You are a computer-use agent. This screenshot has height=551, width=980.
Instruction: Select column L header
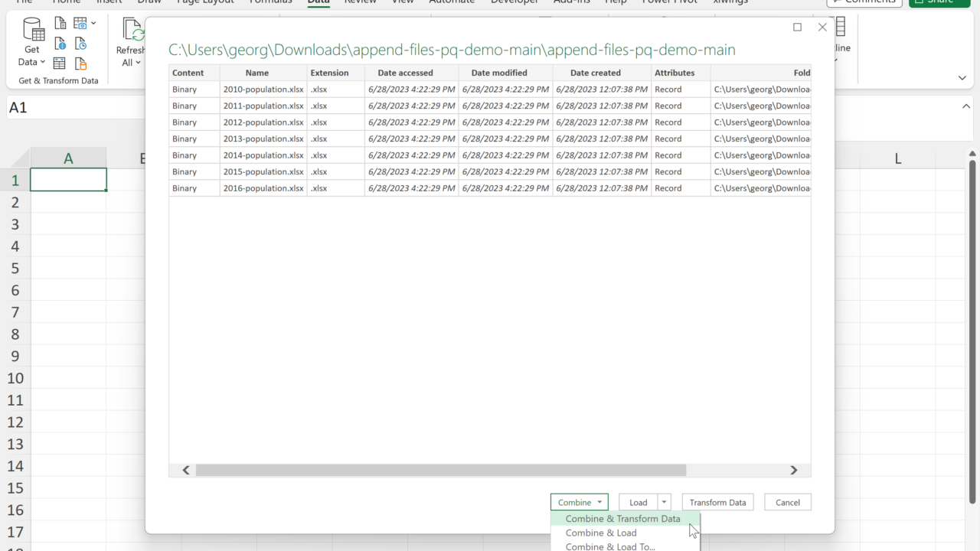tap(897, 158)
